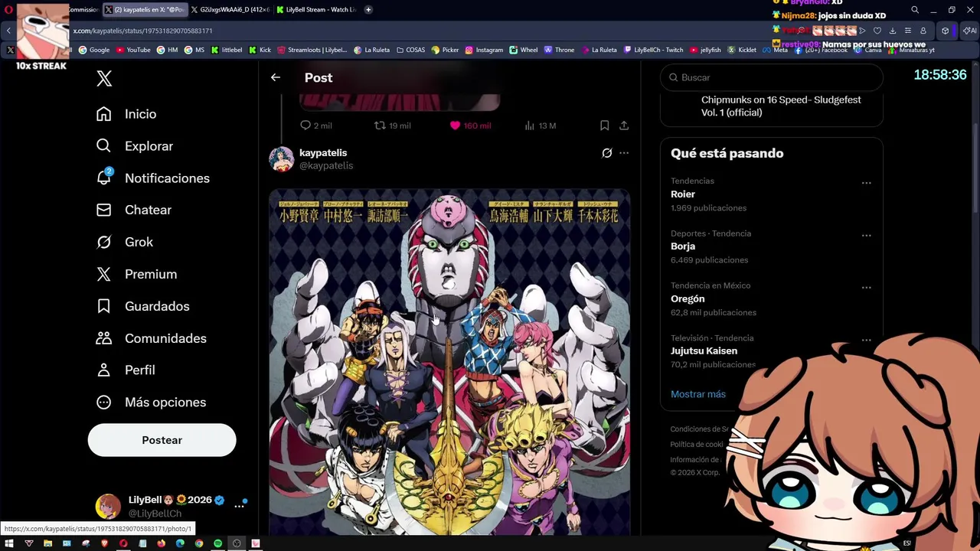Image resolution: width=980 pixels, height=551 pixels.
Task: Open the three-dot menu on kaypatelis post
Action: pyautogui.click(x=624, y=153)
